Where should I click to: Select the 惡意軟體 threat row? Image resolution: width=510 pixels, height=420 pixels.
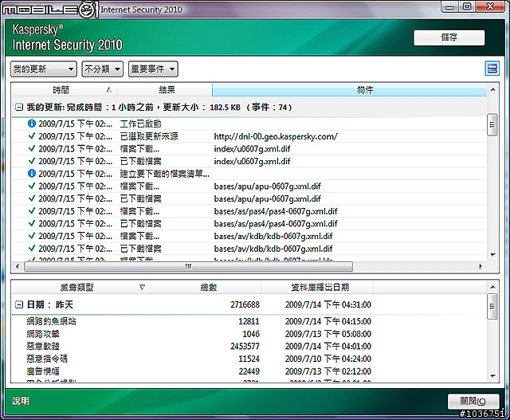pos(249,346)
